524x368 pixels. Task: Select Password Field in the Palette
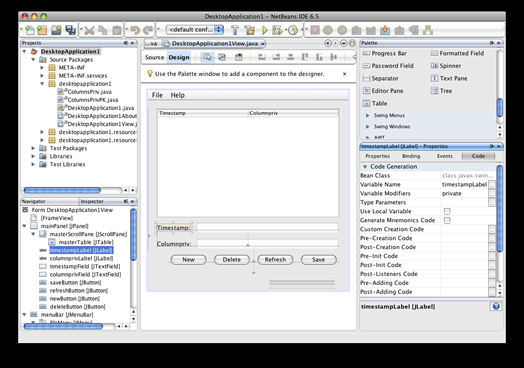tap(388, 66)
